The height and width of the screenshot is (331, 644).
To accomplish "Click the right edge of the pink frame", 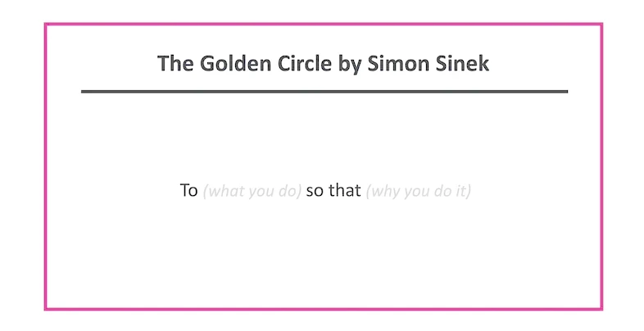I will [x=601, y=166].
